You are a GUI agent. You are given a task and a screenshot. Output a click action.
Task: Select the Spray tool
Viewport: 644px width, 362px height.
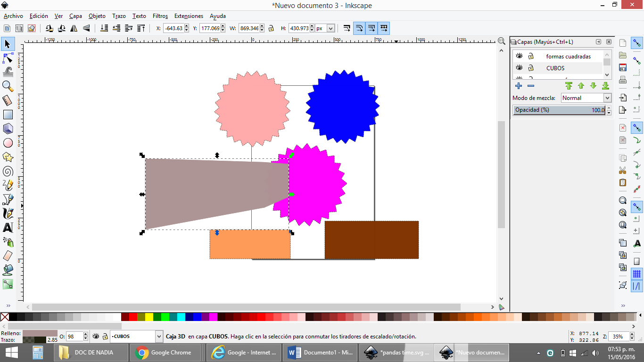click(8, 242)
